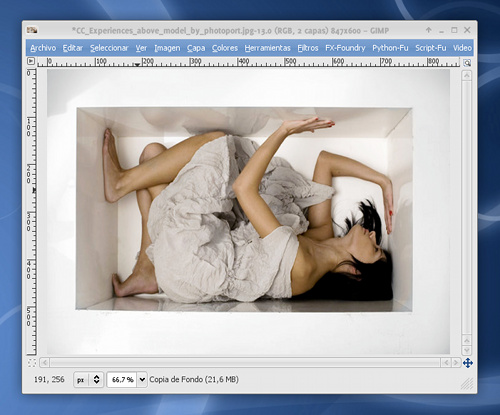Click the status text Copia de Fondo

194,380
